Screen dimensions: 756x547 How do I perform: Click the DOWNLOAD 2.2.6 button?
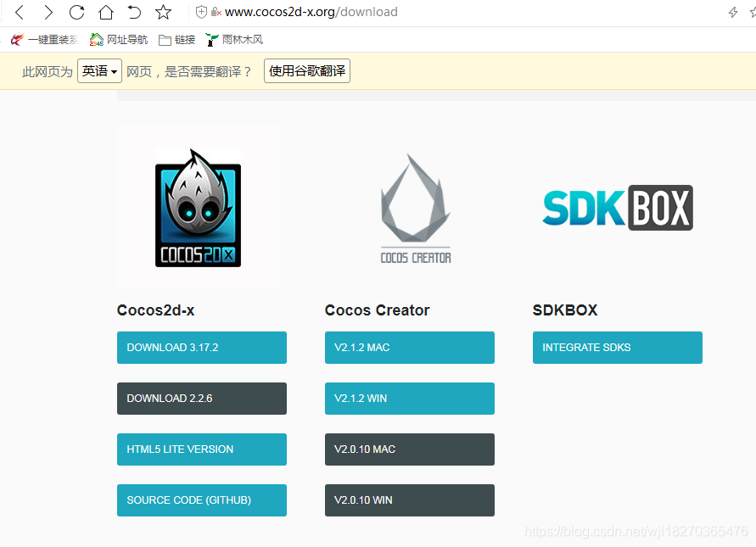[x=202, y=399]
